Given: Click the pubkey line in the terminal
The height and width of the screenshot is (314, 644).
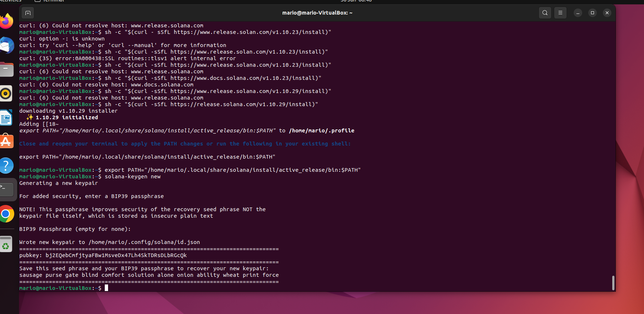Looking at the screenshot, I should pos(103,255).
